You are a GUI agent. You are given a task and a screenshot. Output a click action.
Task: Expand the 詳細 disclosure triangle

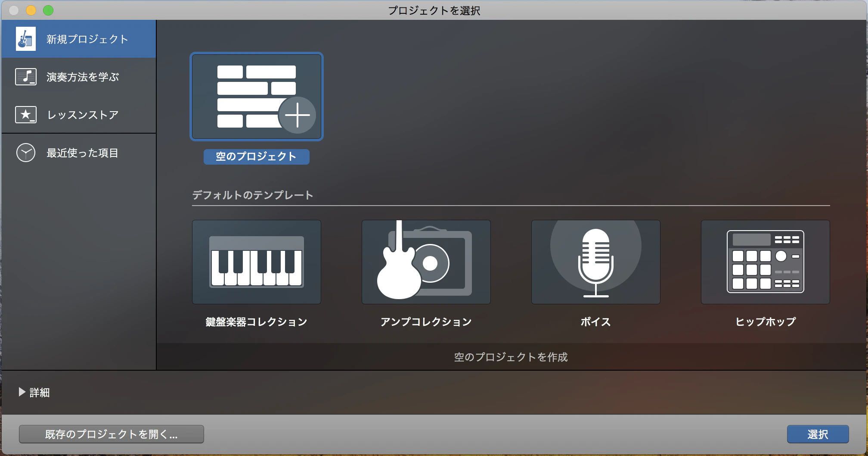pyautogui.click(x=22, y=392)
